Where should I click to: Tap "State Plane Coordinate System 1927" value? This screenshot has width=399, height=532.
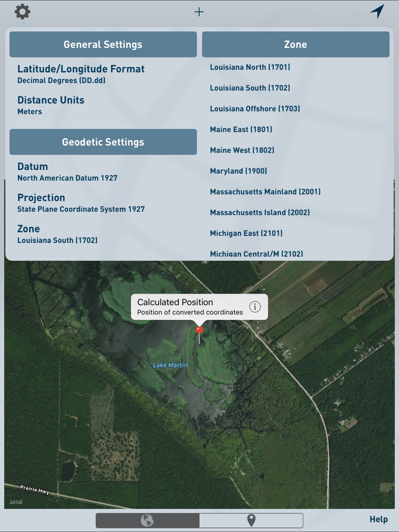click(81, 209)
